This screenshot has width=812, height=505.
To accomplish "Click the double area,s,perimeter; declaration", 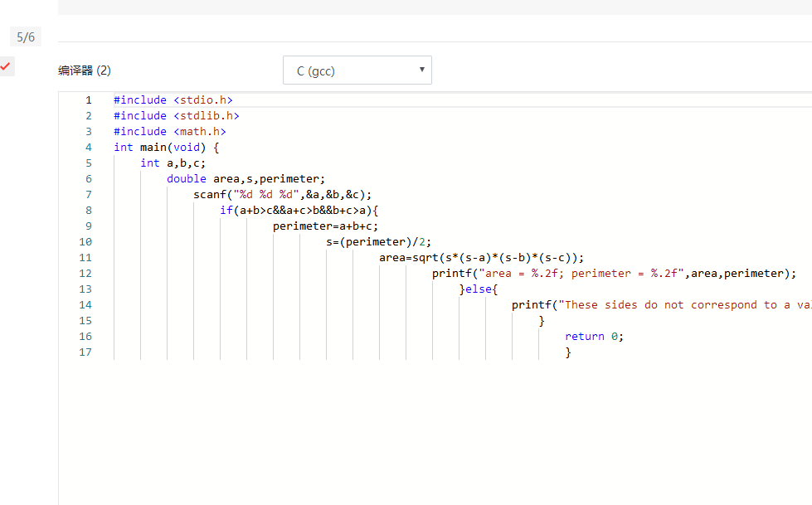I will tap(246, 179).
